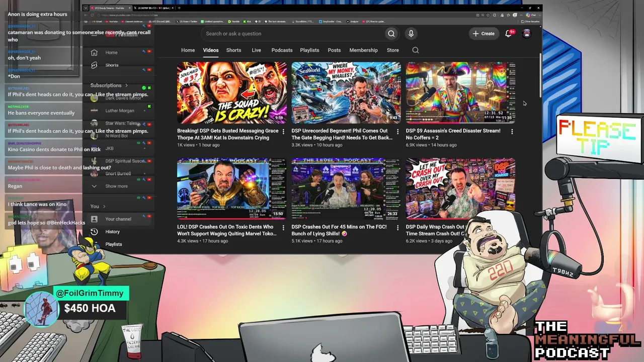This screenshot has width=644, height=362.
Task: Open the notifications bell
Action: [509, 34]
